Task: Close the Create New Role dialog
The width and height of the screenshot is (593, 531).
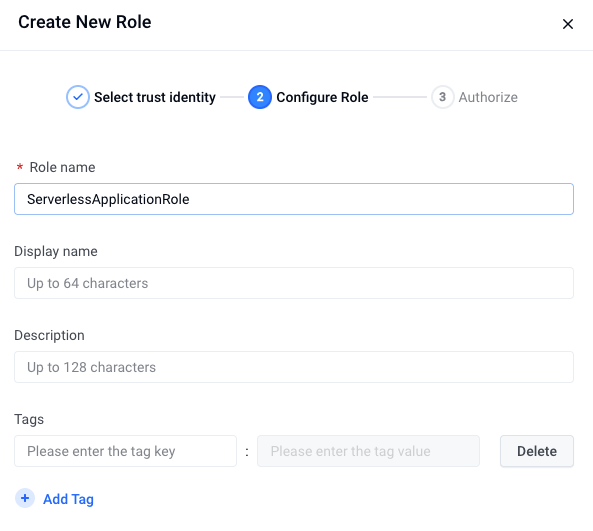Action: click(x=568, y=24)
